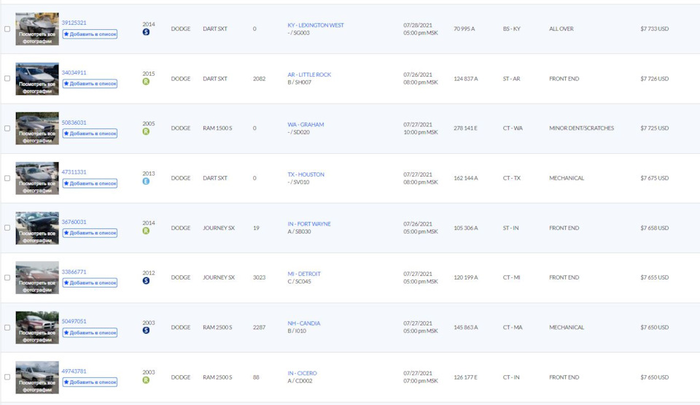Click the S badge under year 2014 for lot 39125321
This screenshot has height=405, width=700.
[x=146, y=32]
